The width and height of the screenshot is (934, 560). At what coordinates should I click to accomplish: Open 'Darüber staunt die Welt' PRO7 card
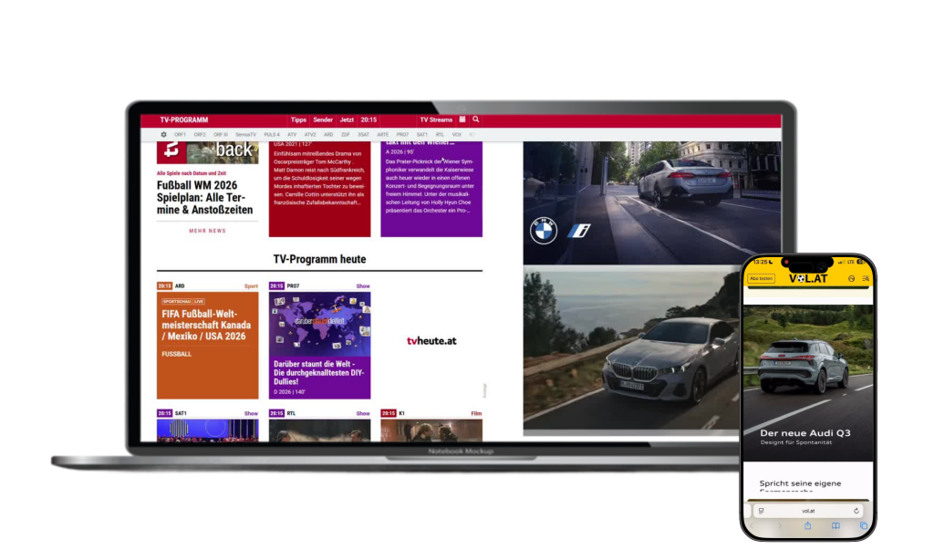[x=319, y=345]
